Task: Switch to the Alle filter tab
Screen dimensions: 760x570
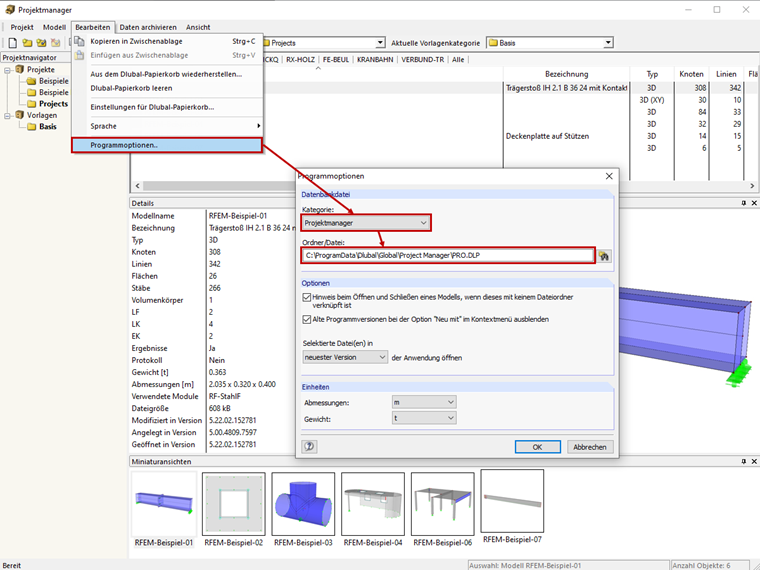Action: (x=458, y=60)
